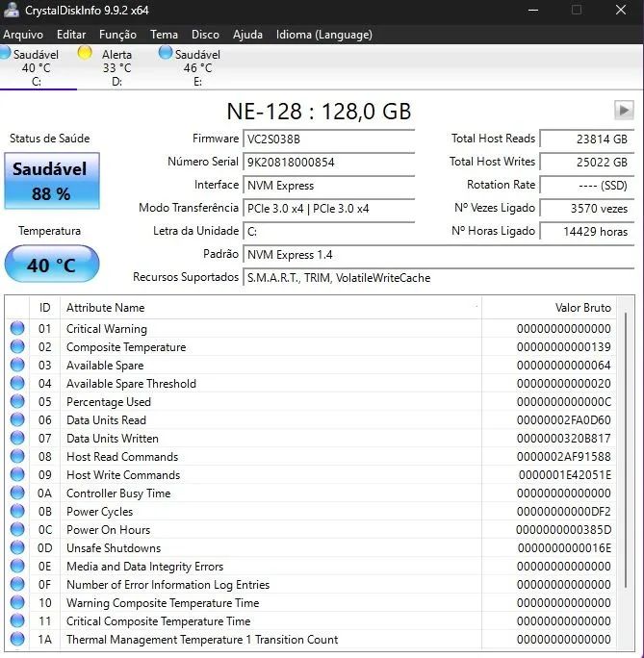Click the 40 °C temperature button

[x=52, y=264]
